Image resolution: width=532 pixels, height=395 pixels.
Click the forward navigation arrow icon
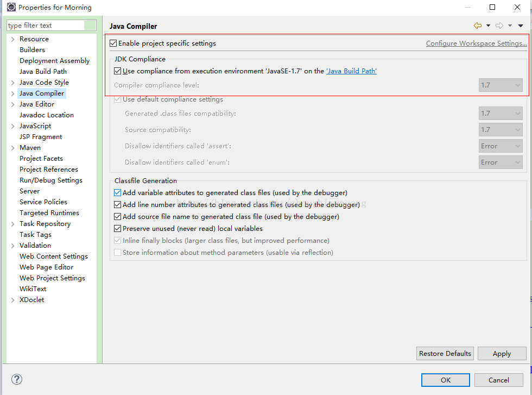pyautogui.click(x=499, y=26)
